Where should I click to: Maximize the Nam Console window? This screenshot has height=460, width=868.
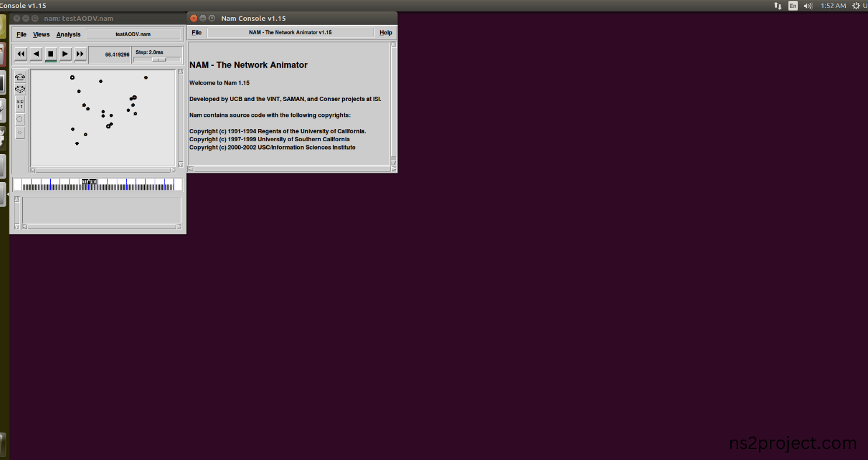212,19
